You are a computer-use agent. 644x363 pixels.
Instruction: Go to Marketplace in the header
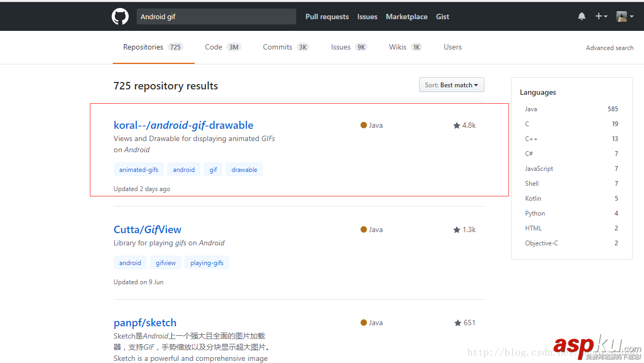[x=407, y=16]
